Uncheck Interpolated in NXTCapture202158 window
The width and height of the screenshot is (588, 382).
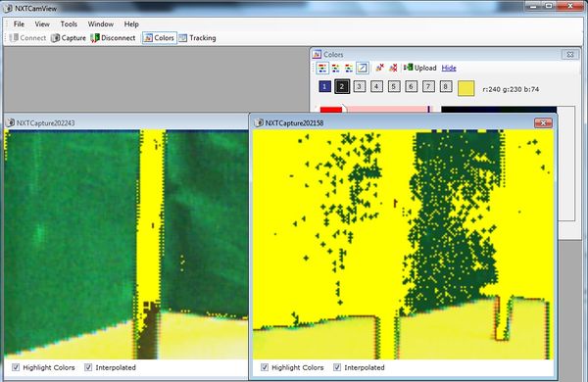337,367
